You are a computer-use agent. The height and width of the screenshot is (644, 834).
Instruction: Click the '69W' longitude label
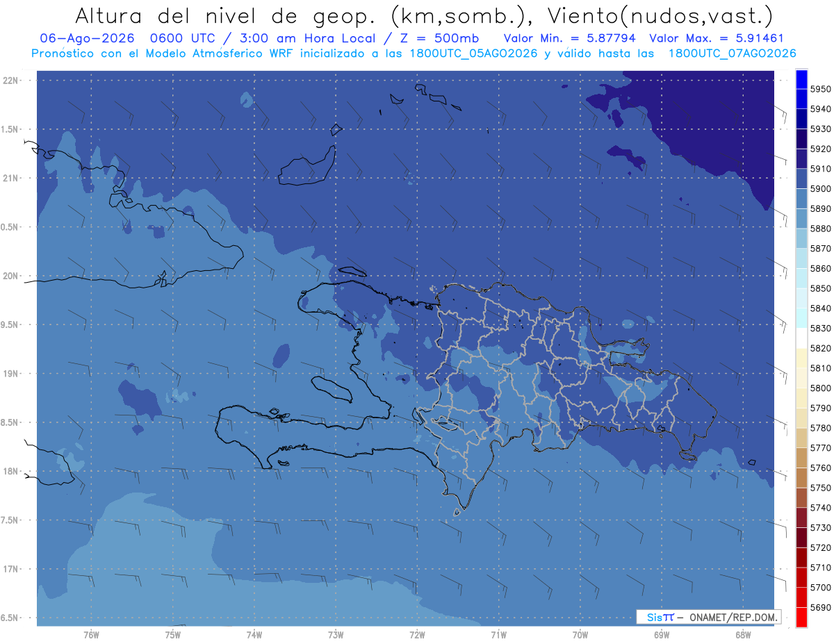click(662, 635)
